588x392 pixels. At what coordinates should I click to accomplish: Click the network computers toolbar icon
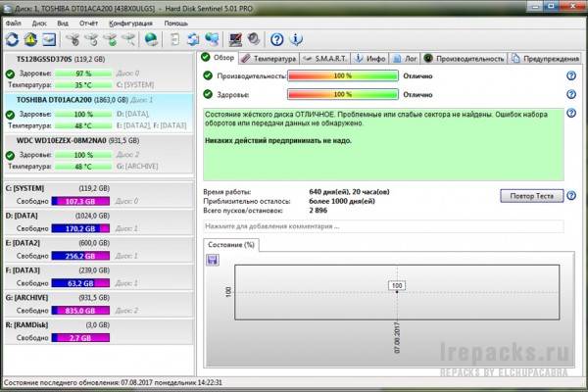tap(212, 39)
